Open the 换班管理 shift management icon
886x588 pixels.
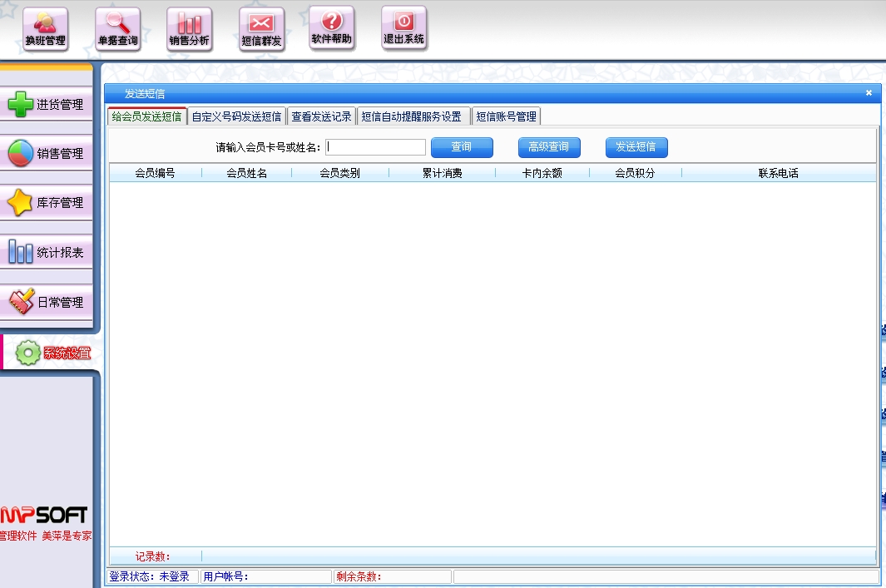pyautogui.click(x=45, y=29)
